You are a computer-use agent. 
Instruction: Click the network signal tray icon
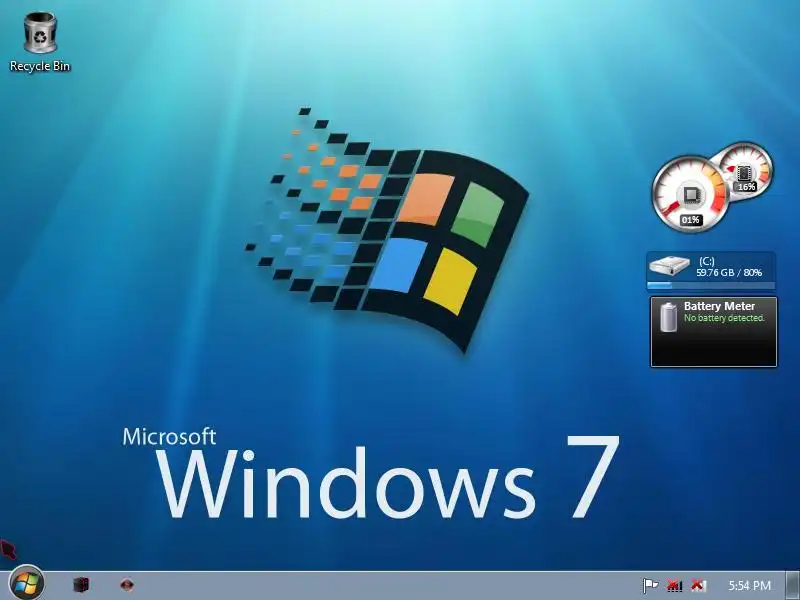674,585
